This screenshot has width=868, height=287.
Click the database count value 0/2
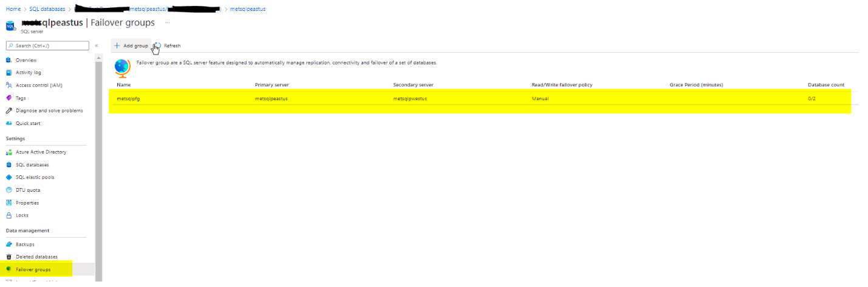coord(812,98)
